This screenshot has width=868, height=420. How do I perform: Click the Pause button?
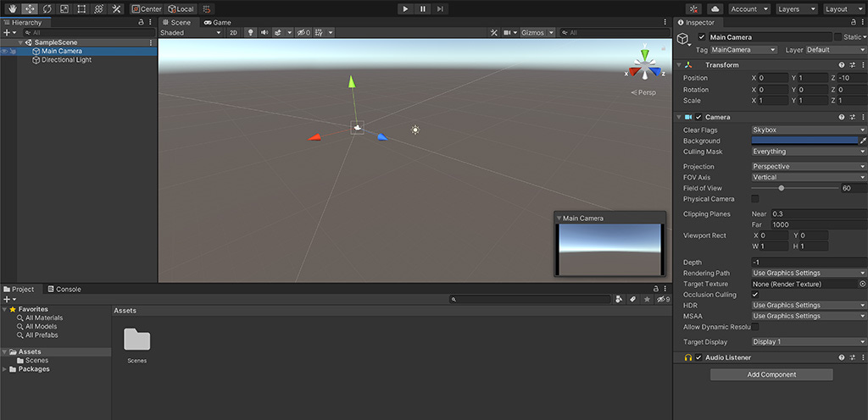[423, 8]
